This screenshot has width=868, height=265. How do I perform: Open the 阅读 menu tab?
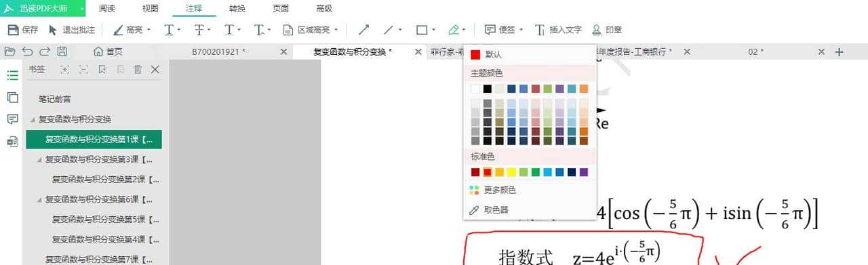[x=107, y=8]
